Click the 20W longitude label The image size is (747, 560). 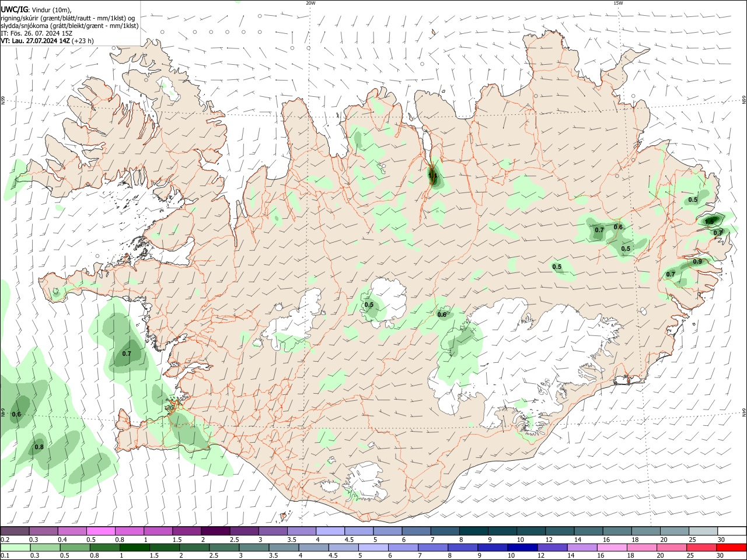[310, 3]
